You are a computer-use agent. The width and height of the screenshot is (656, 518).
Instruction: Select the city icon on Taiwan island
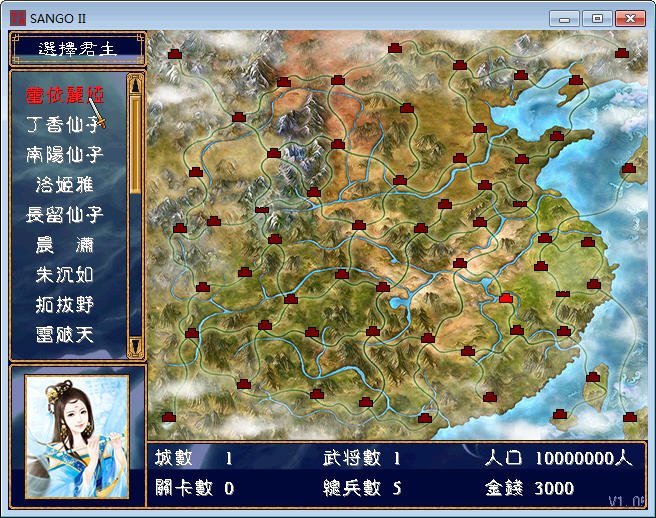(593, 377)
